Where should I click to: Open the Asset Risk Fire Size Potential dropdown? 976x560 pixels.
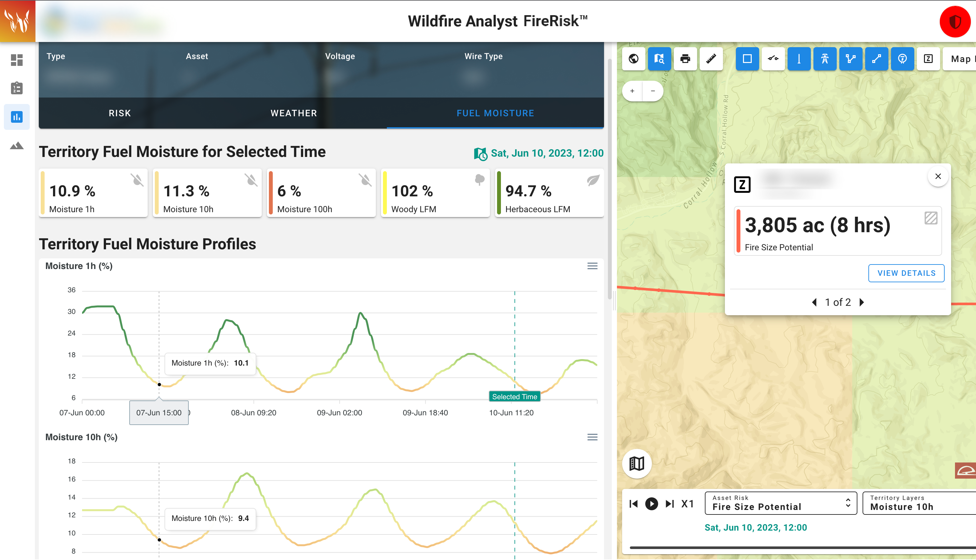pyautogui.click(x=780, y=503)
